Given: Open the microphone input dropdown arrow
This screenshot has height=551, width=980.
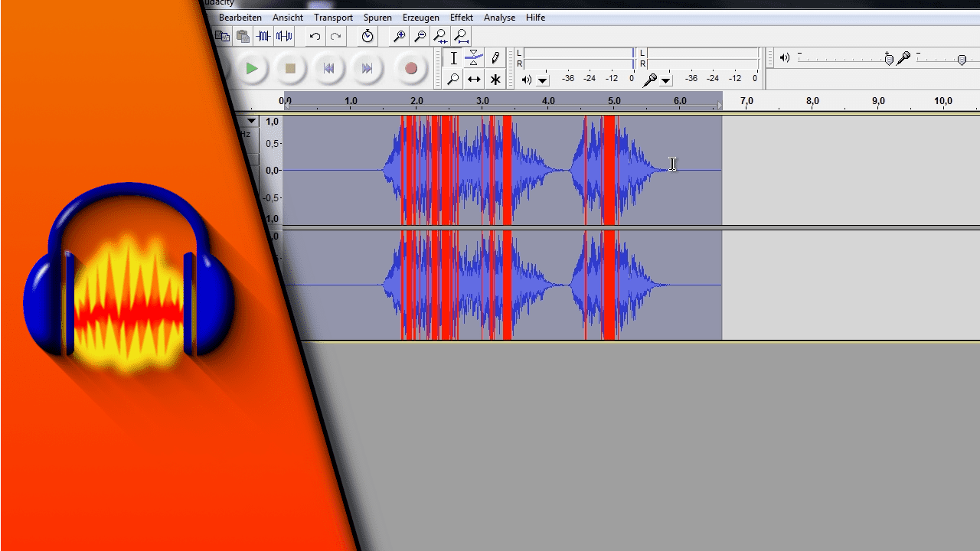Looking at the screenshot, I should pyautogui.click(x=665, y=80).
